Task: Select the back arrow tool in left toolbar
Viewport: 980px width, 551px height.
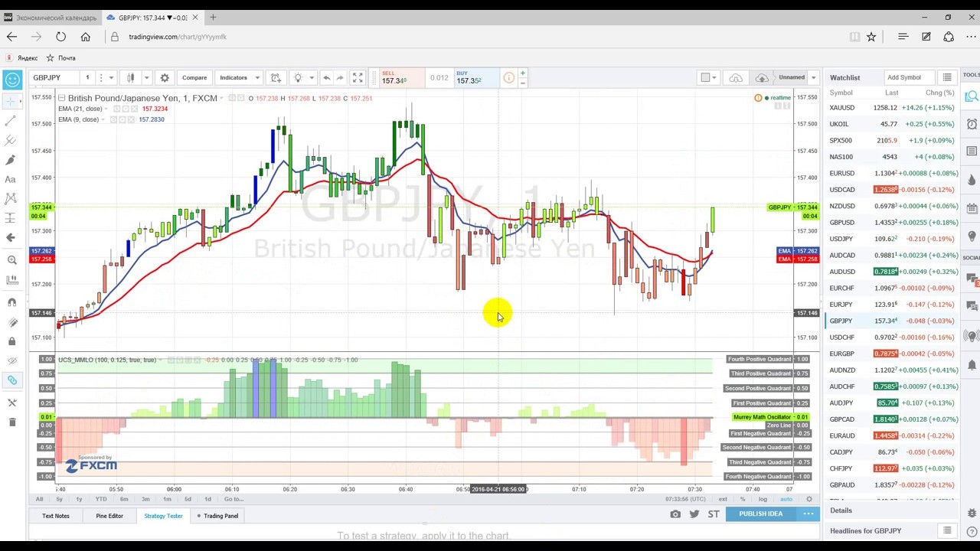Action: 11,237
